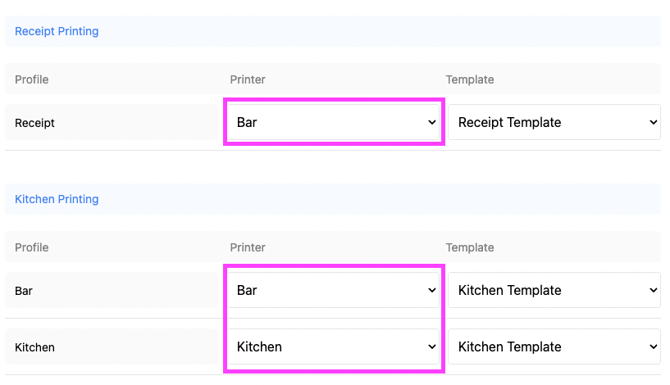Click the chevron on the Kitchen printer dropdown

tap(432, 347)
